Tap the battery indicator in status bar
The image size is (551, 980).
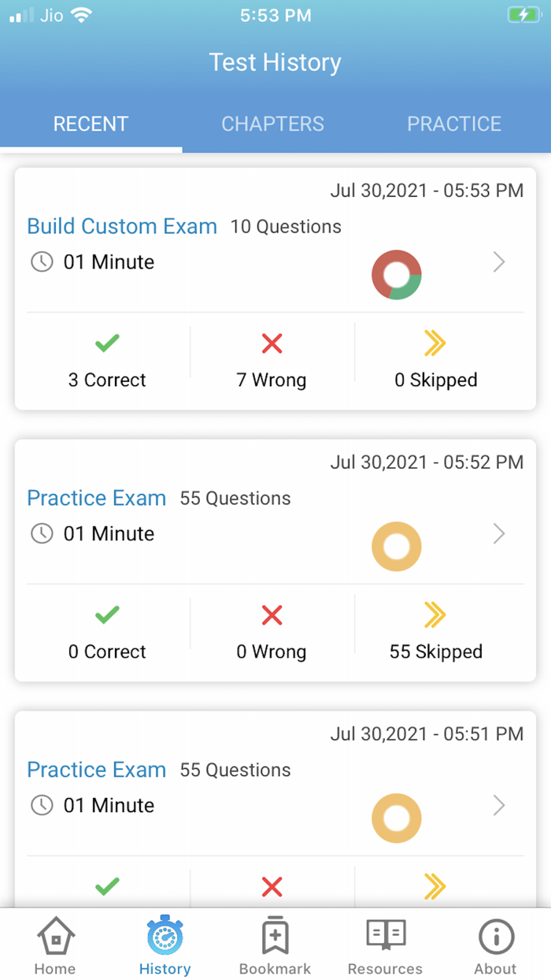523,15
